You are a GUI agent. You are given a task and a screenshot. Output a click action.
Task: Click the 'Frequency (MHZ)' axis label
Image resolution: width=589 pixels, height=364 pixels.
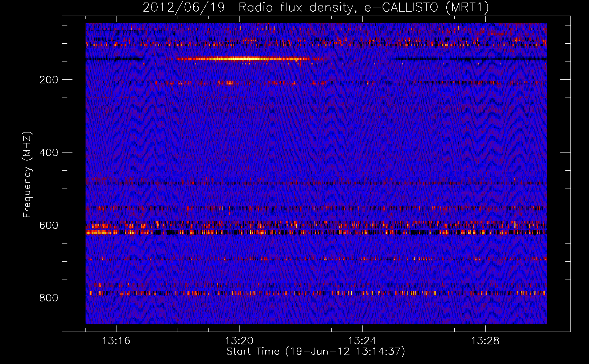[27, 174]
